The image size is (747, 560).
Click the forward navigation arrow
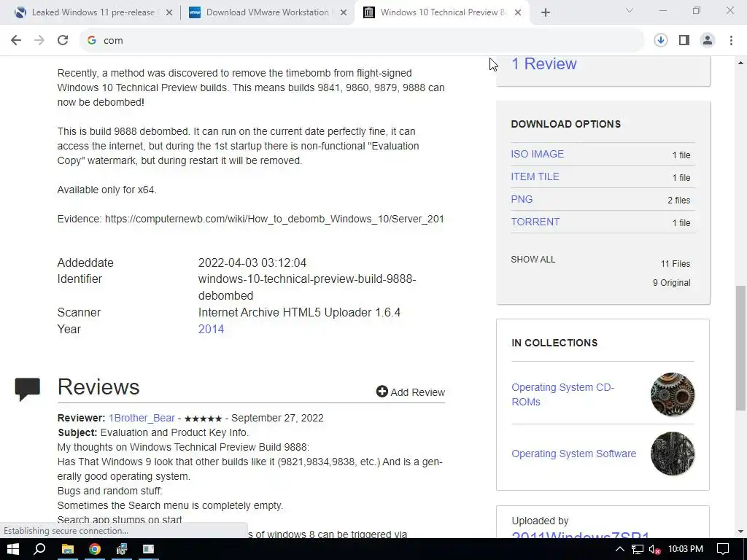pos(39,41)
